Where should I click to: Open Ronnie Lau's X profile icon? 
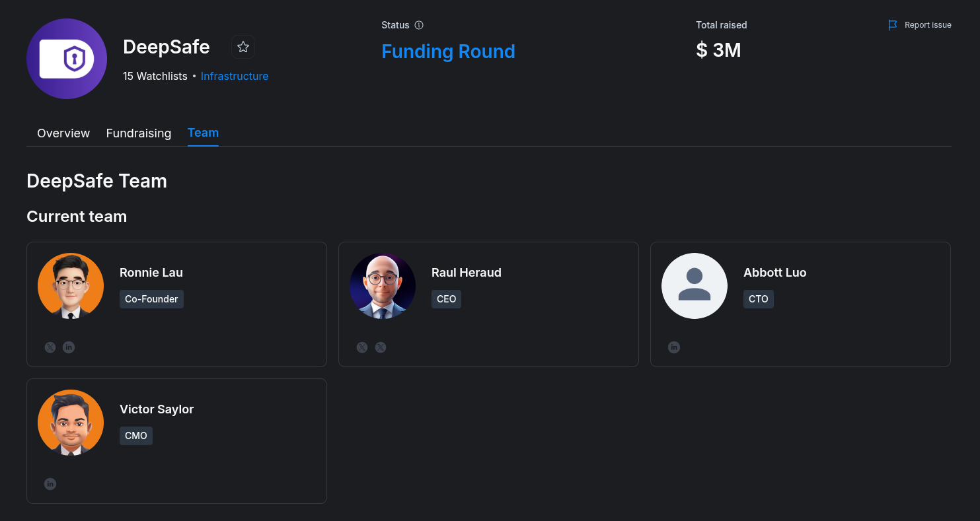click(50, 347)
